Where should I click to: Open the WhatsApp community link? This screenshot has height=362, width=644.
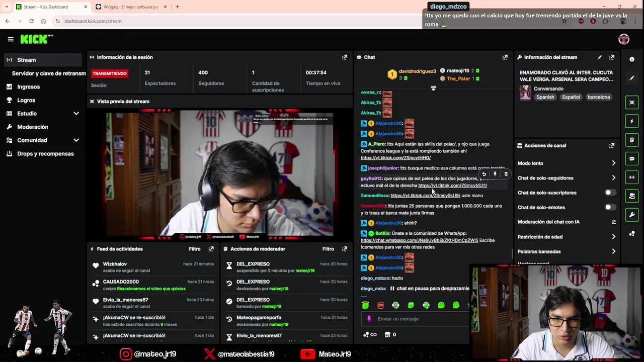(x=419, y=240)
